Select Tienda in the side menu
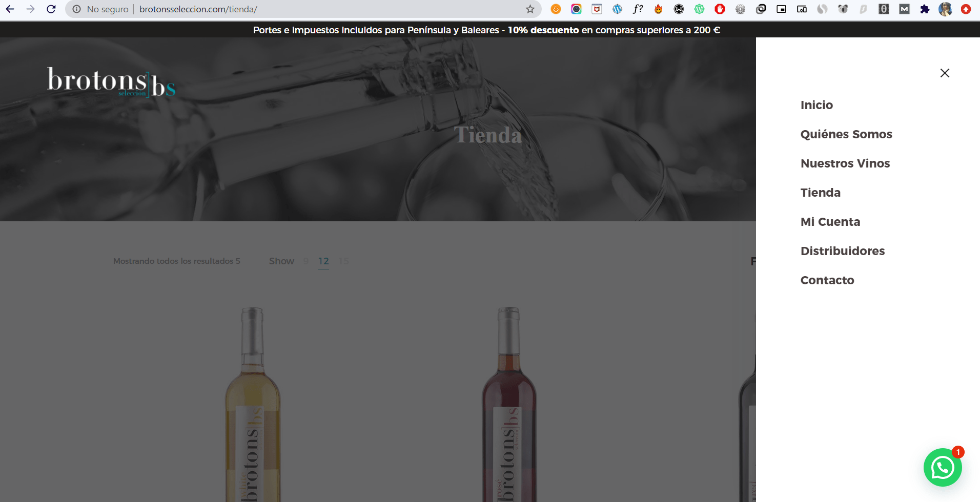Screen dimensions: 980x502 [x=821, y=193]
